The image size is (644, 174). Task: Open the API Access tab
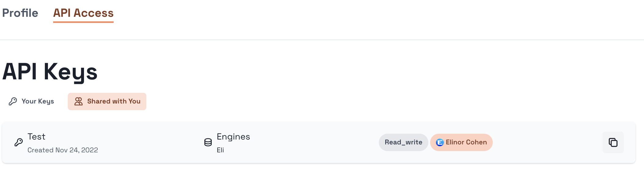pos(83,13)
